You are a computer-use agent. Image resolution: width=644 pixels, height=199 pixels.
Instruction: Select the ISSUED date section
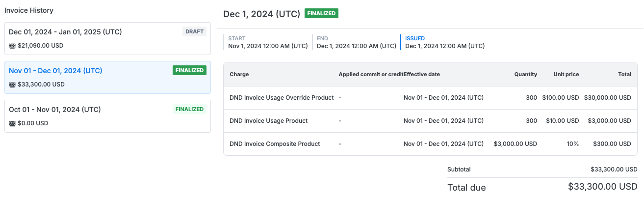click(444, 42)
